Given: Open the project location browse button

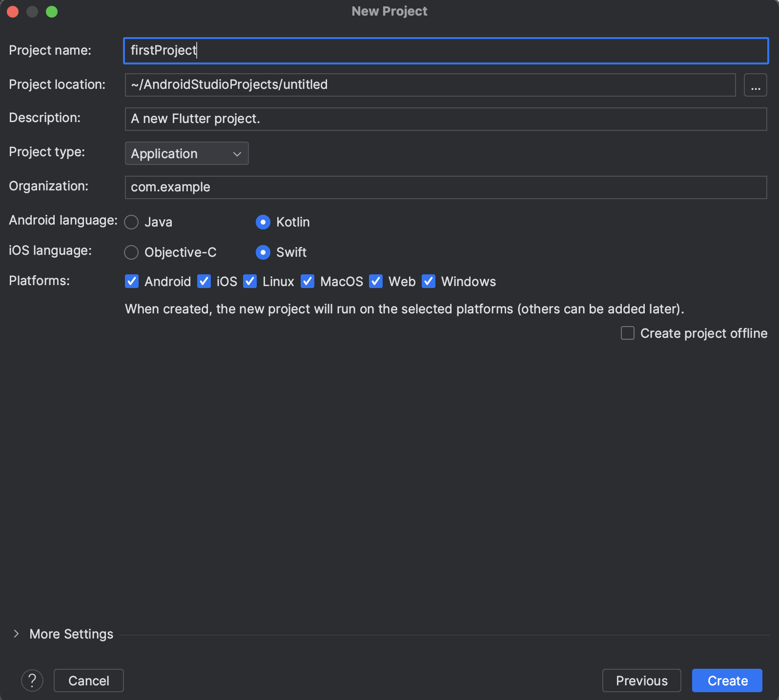Looking at the screenshot, I should (x=755, y=85).
